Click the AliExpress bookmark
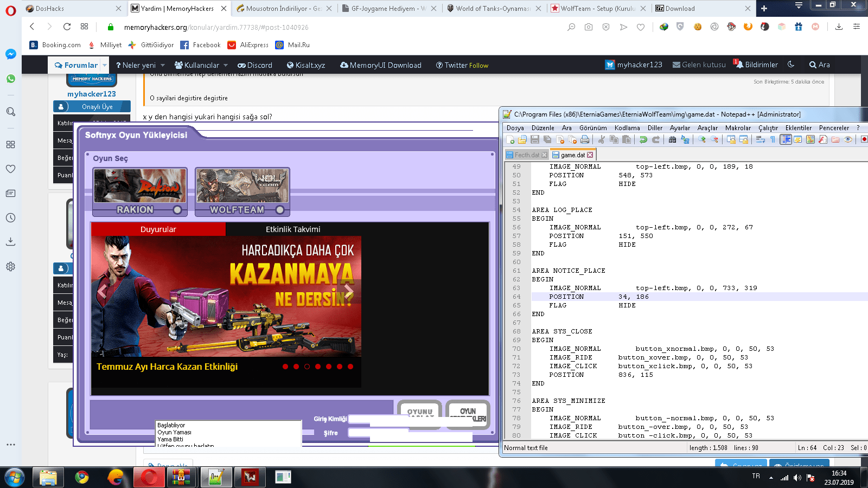 [248, 45]
